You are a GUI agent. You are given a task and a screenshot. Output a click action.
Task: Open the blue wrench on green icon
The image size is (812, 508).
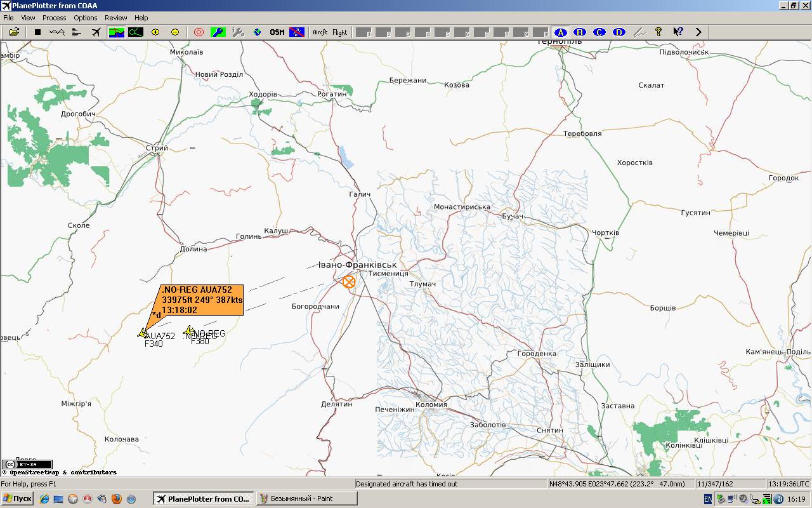218,32
